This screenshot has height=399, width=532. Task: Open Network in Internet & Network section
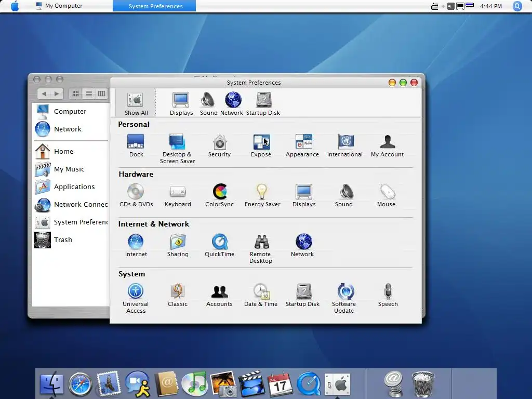[x=302, y=245]
